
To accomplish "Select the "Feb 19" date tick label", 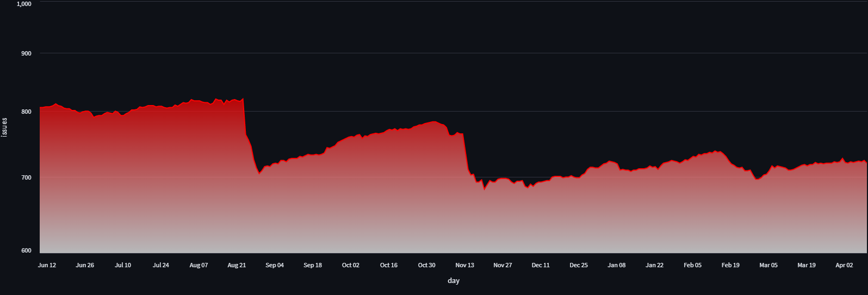I will (730, 265).
